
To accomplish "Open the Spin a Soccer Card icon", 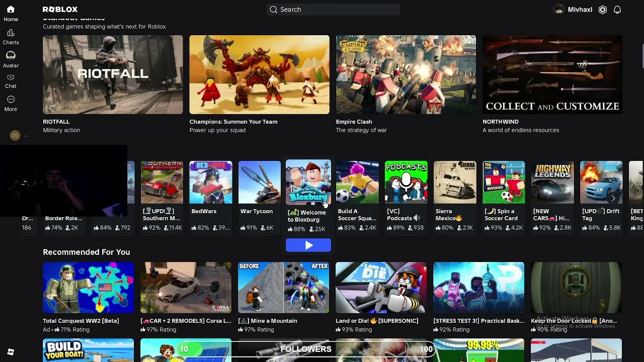I will click(x=504, y=182).
